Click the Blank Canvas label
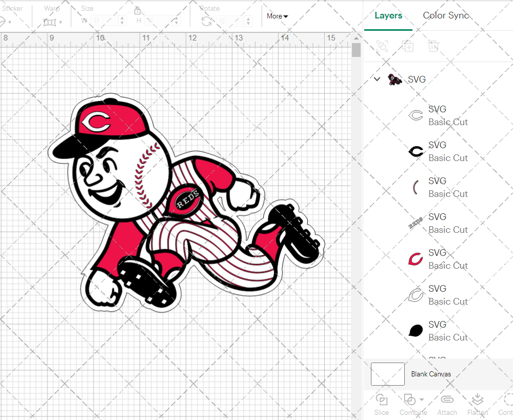The image size is (513, 420). (431, 374)
